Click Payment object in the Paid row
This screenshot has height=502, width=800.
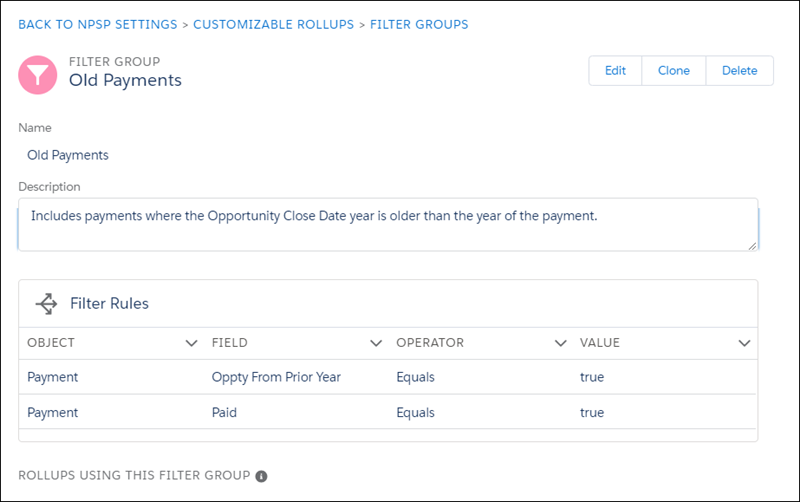pos(53,412)
